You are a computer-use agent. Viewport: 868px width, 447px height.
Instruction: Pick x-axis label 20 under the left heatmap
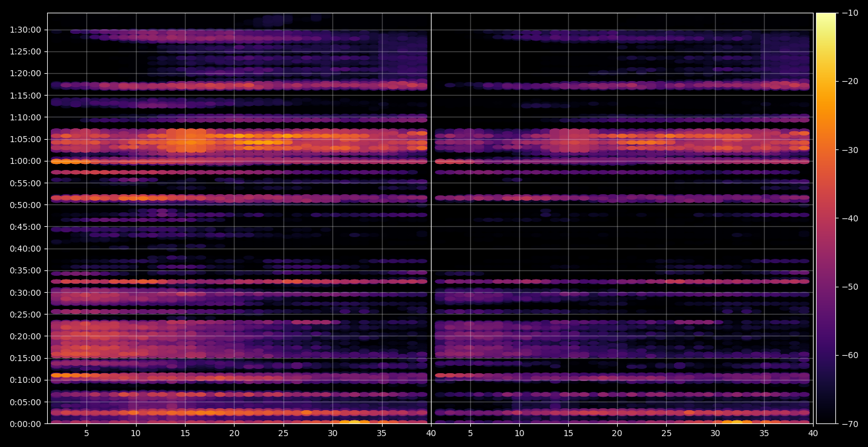(x=234, y=434)
